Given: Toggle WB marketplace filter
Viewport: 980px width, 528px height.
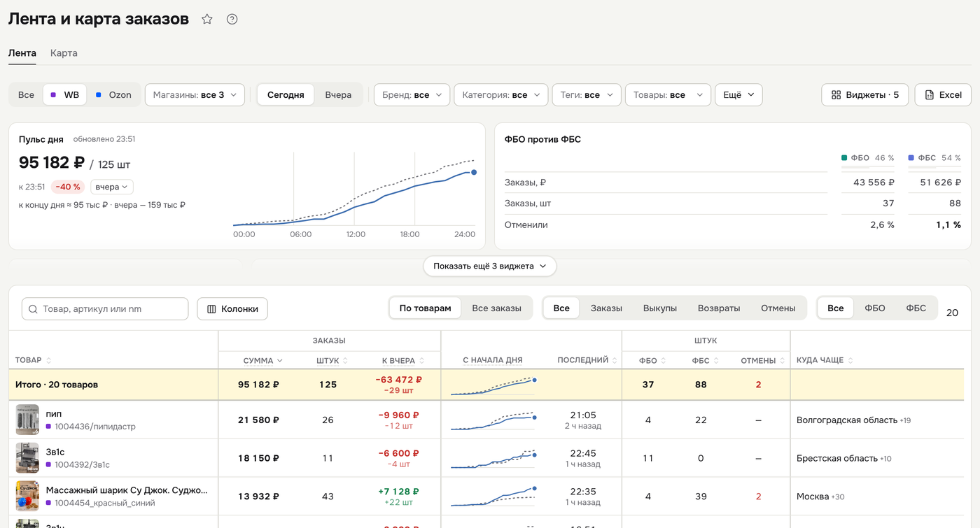Looking at the screenshot, I should point(64,95).
